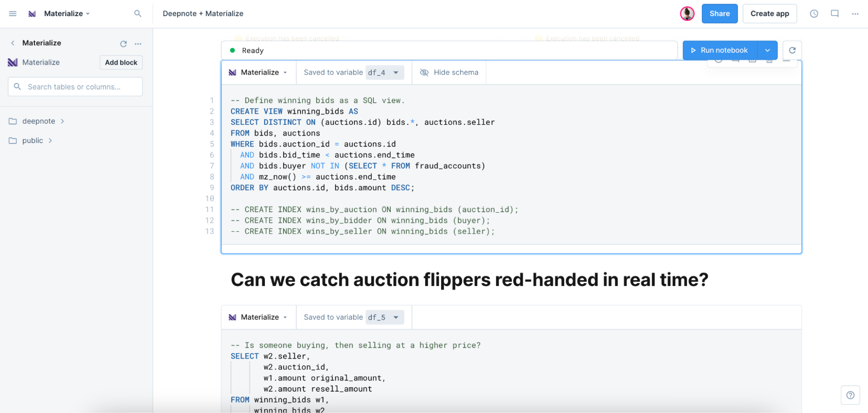Open the user avatar profile
This screenshot has width=868, height=413.
coord(687,13)
